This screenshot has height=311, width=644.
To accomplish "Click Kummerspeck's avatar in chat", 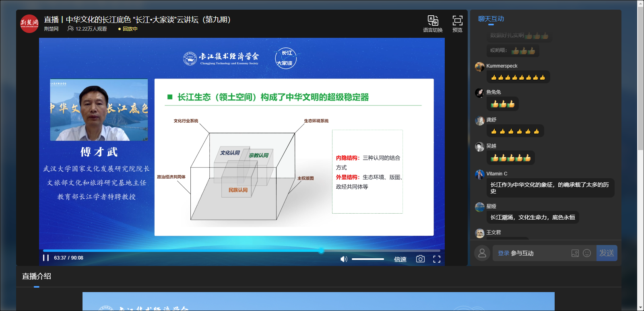I will pyautogui.click(x=479, y=66).
